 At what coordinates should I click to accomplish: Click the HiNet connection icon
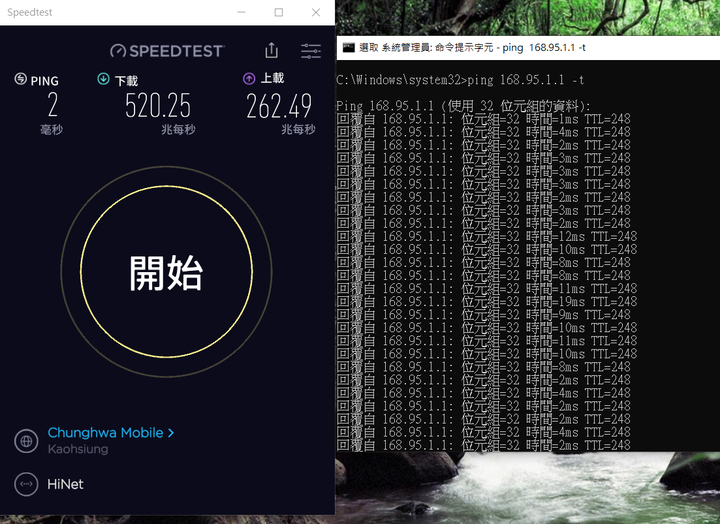coord(26,484)
